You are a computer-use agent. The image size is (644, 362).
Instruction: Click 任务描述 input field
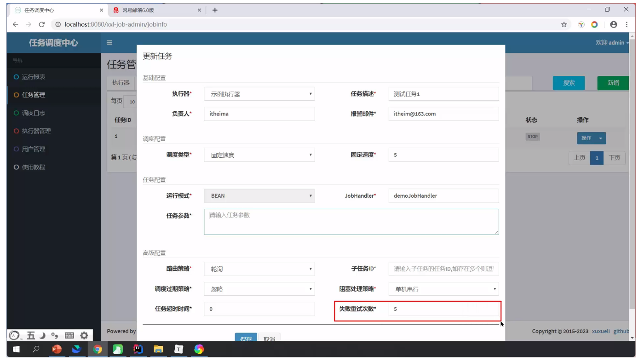(444, 94)
